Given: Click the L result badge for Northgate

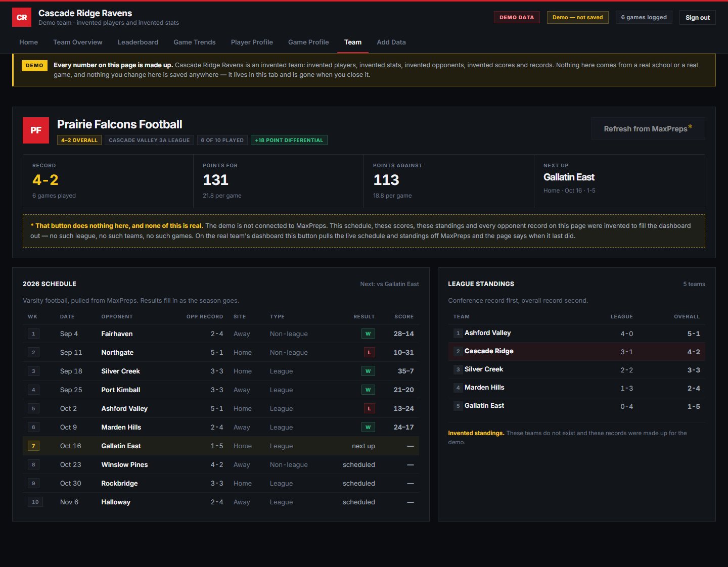Looking at the screenshot, I should [369, 352].
